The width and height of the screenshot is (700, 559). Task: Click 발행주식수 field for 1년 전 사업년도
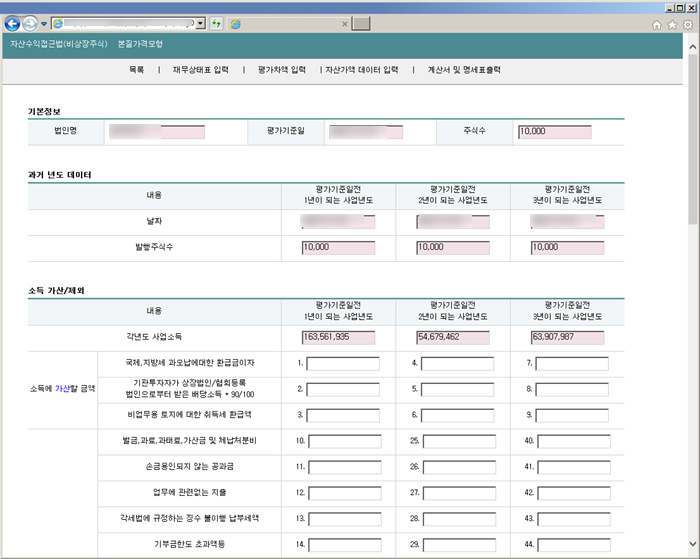338,247
